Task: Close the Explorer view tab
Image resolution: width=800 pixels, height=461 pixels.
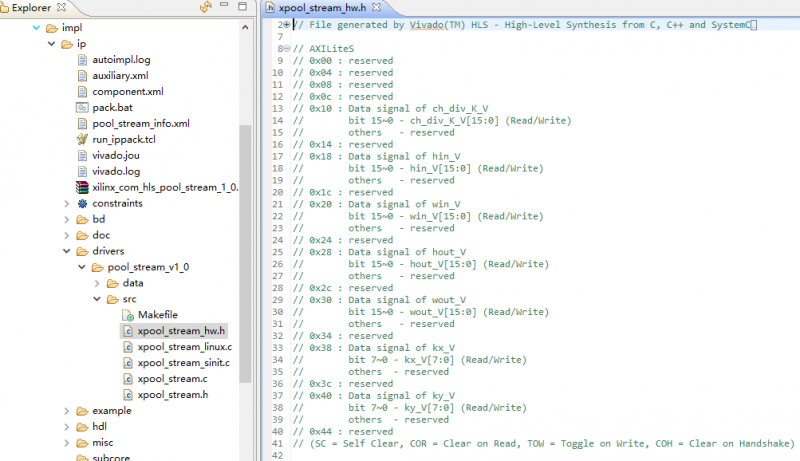Action: tap(61, 7)
